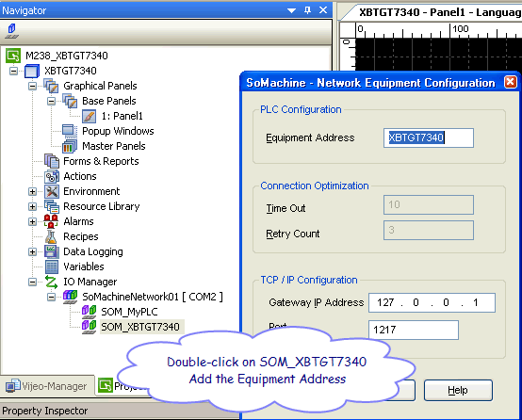Collapse the Base Panels node
Viewport: 522px width, 420px height.
pos(51,101)
